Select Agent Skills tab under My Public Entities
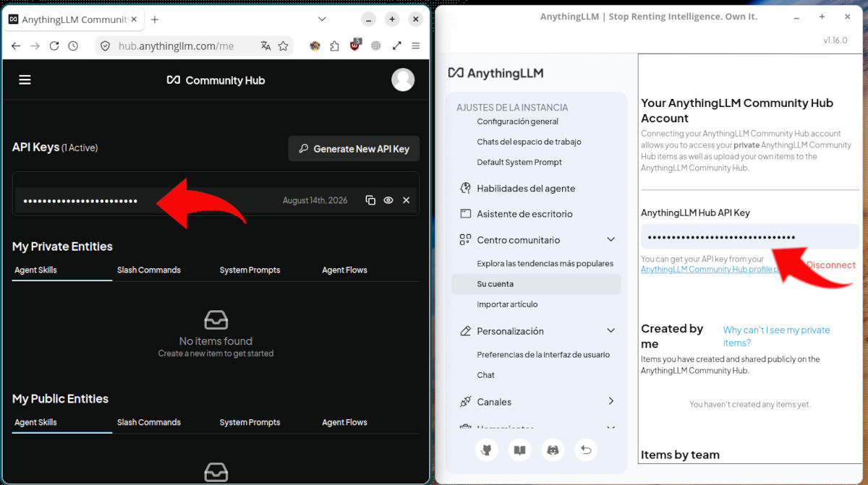868x485 pixels. point(36,423)
